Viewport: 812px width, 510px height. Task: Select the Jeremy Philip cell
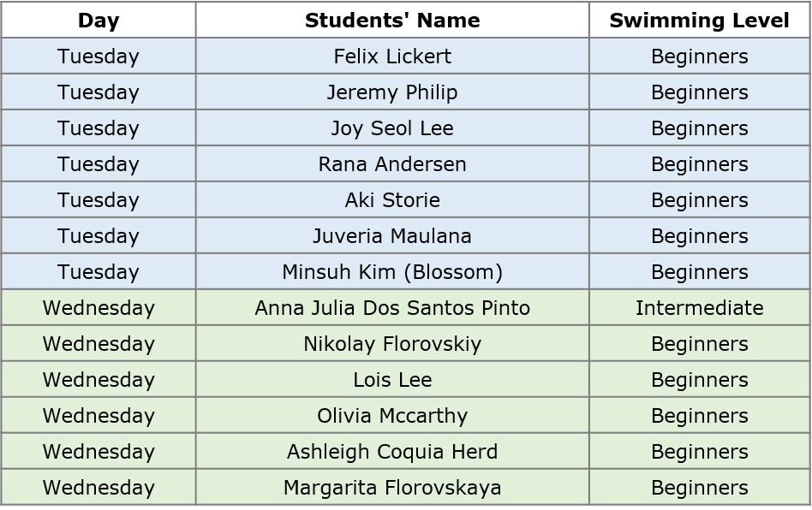coord(392,92)
